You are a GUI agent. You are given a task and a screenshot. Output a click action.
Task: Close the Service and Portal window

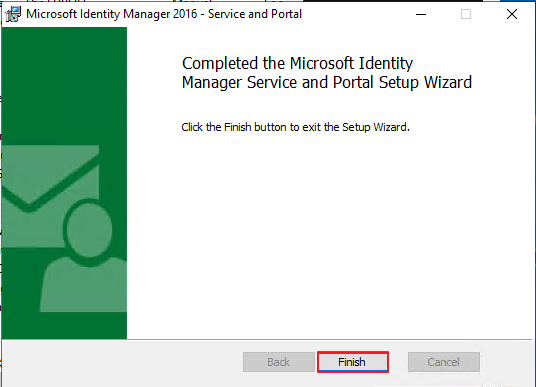coord(512,14)
